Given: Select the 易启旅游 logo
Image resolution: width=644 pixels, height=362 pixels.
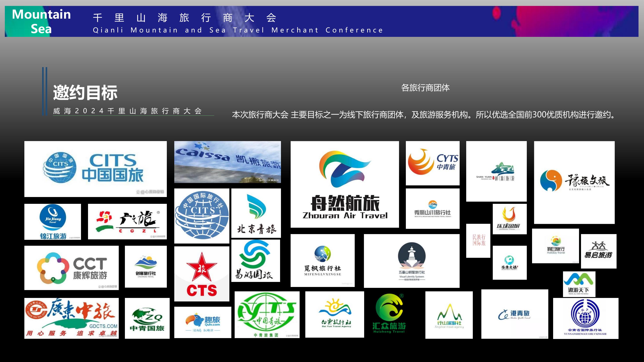Looking at the screenshot, I should (599, 251).
